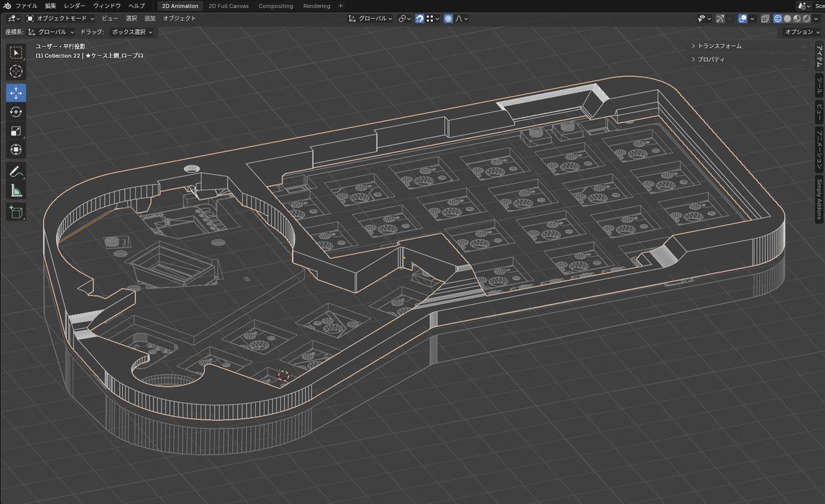This screenshot has height=504, width=825.
Task: Toggle viewport gizmos
Action: pyautogui.click(x=720, y=19)
